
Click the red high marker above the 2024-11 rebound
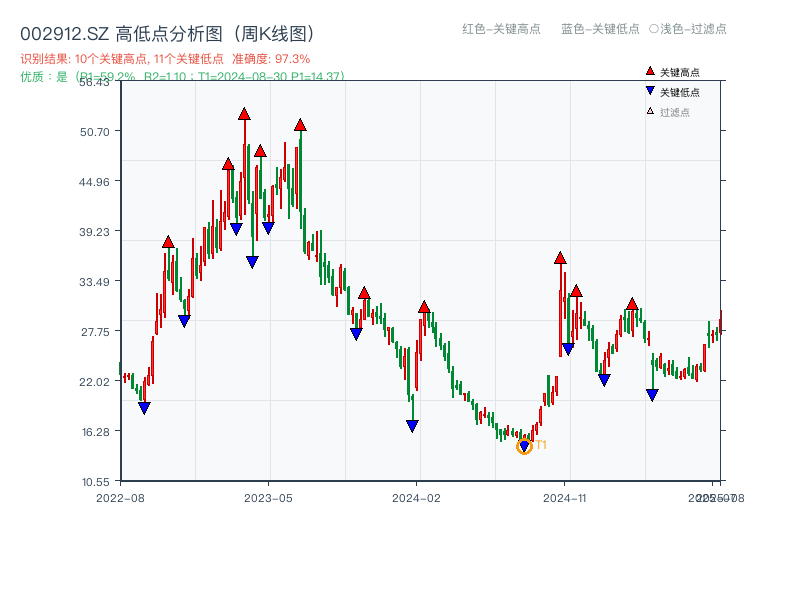(562, 258)
